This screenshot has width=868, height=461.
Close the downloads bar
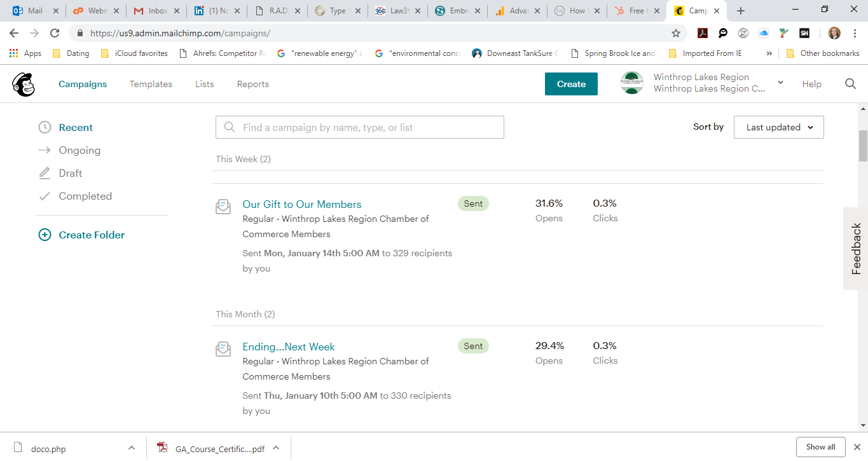point(857,447)
